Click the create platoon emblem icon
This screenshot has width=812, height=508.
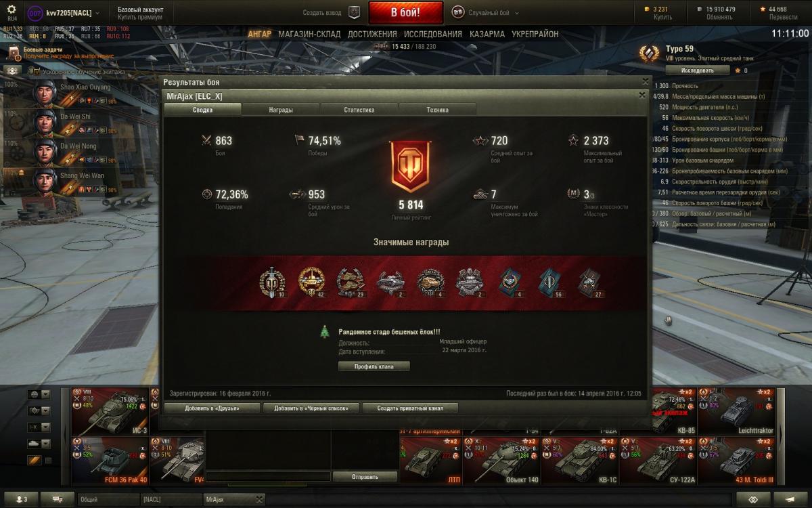click(x=354, y=12)
